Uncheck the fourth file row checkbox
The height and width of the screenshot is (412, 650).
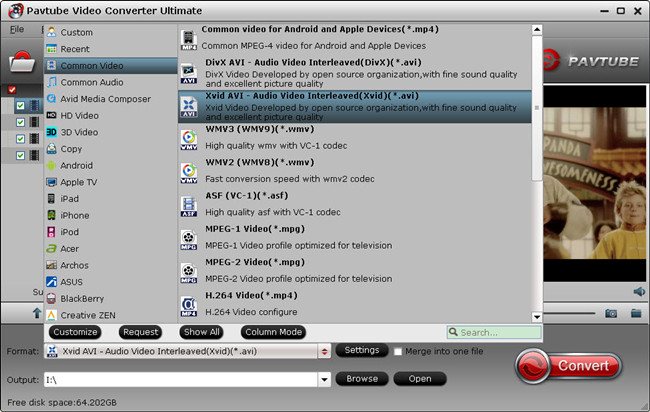[20, 155]
